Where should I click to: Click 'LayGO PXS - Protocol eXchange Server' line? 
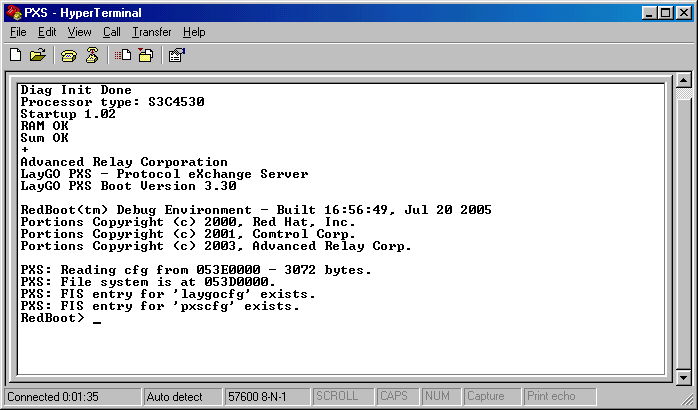coord(164,174)
